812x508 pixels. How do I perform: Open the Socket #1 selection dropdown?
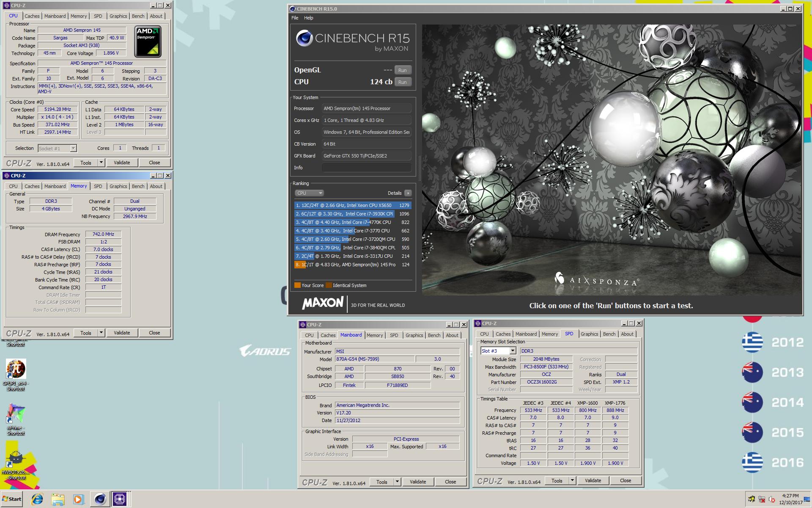tap(57, 149)
